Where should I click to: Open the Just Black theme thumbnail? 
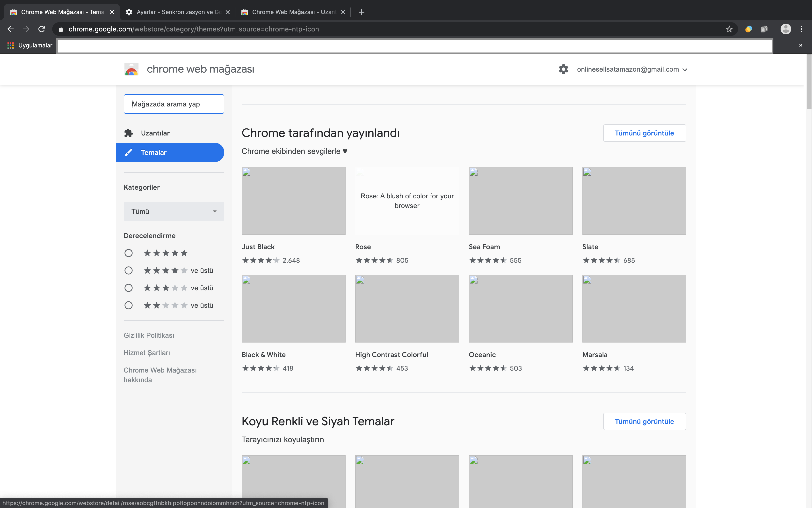[293, 201]
